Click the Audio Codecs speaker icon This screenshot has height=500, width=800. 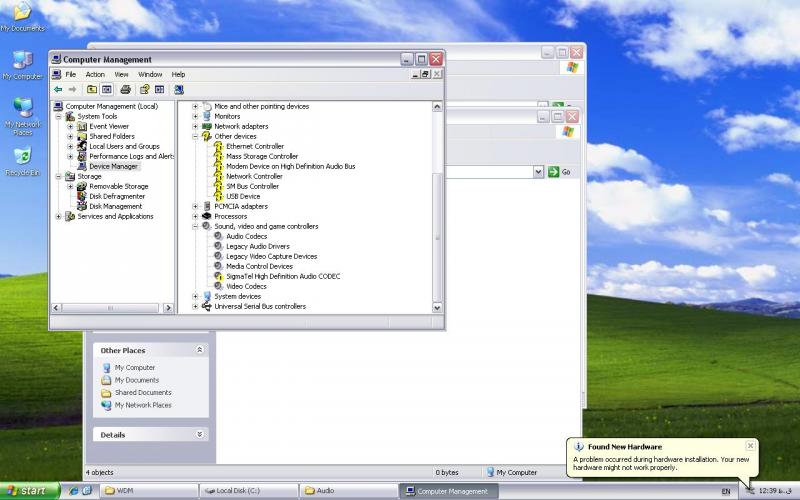(x=218, y=236)
